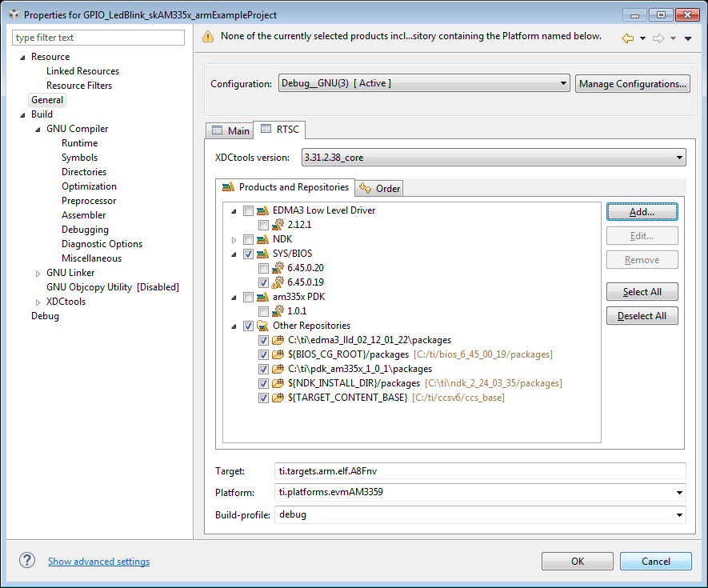
Task: Select General in the settings tree
Action: [47, 100]
